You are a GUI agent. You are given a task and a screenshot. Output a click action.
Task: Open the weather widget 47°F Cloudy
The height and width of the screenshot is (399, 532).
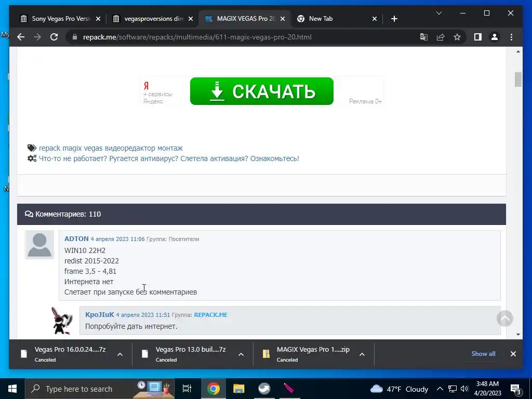click(x=399, y=389)
